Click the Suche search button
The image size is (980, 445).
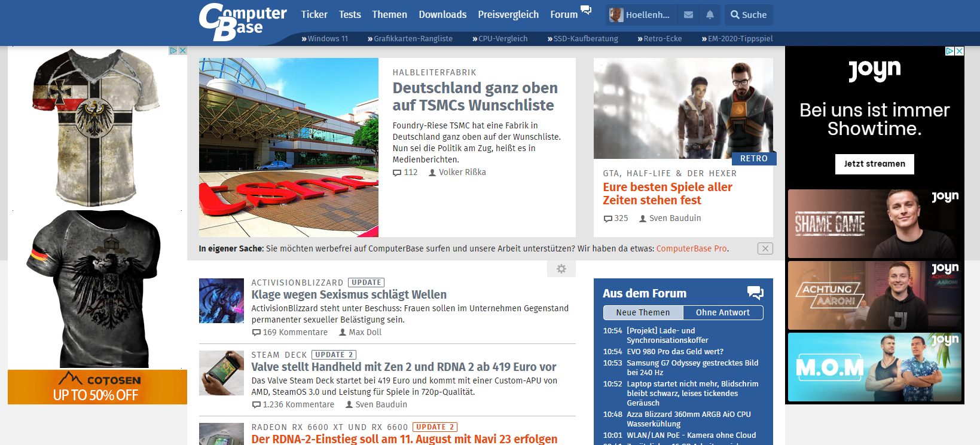[x=749, y=15]
